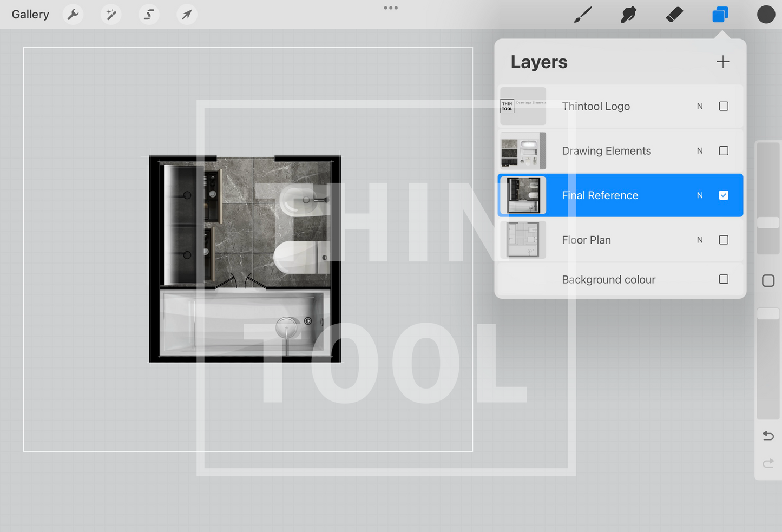Undo the last action

(768, 436)
